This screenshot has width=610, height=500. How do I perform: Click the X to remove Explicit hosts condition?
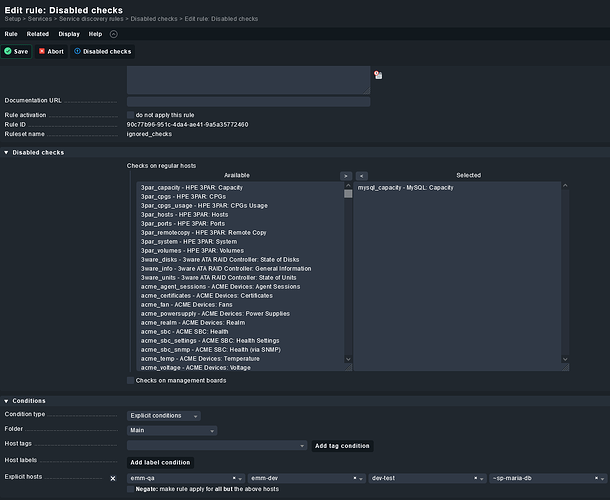113,478
